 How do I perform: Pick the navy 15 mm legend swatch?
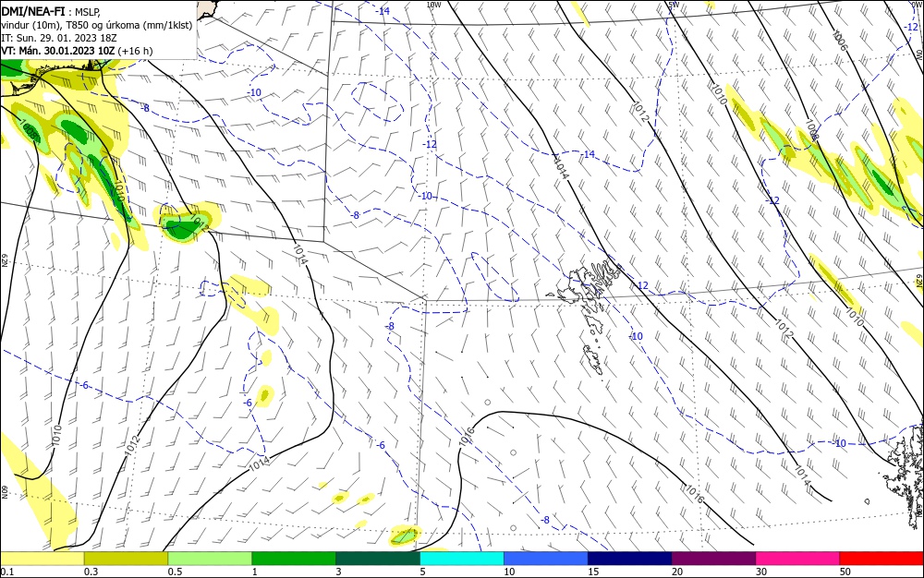(x=630, y=559)
